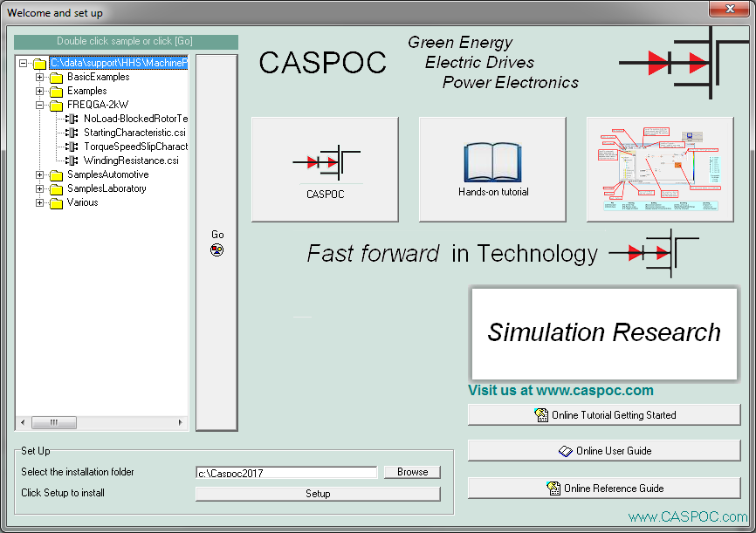
Task: Click the Go button
Action: pyautogui.click(x=217, y=243)
